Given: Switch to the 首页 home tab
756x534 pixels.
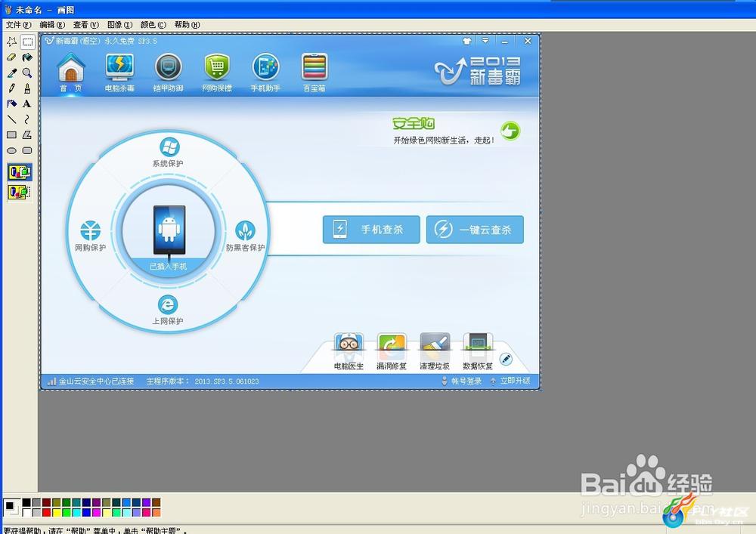Looking at the screenshot, I should coord(71,73).
